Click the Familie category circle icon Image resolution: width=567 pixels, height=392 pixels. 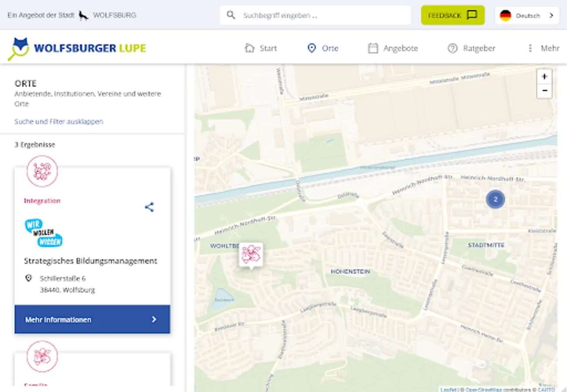click(42, 356)
